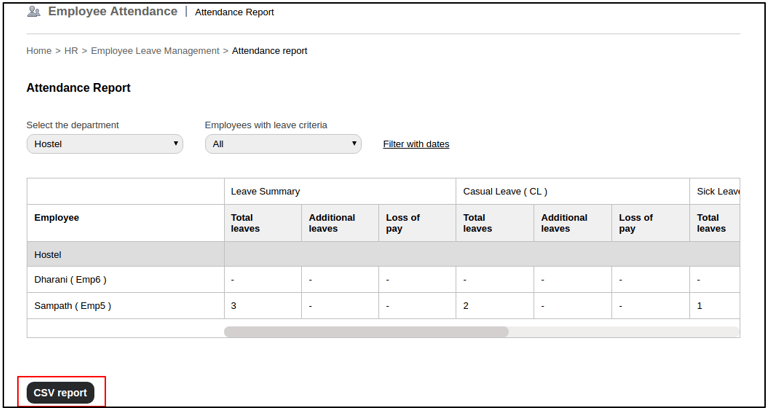Select the Dharani ( Emp6 ) row
Image resolution: width=768 pixels, height=408 pixels.
pyautogui.click(x=71, y=280)
